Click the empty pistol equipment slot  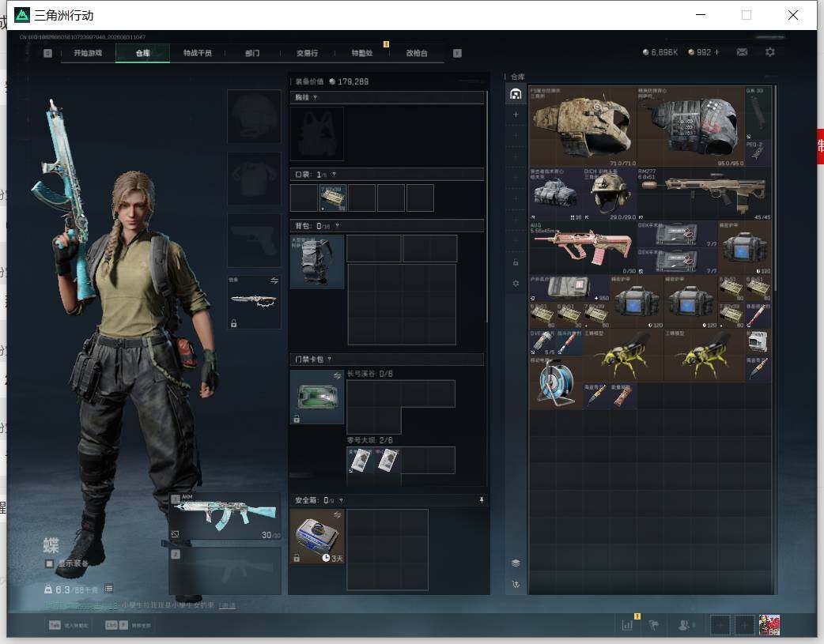tap(254, 240)
